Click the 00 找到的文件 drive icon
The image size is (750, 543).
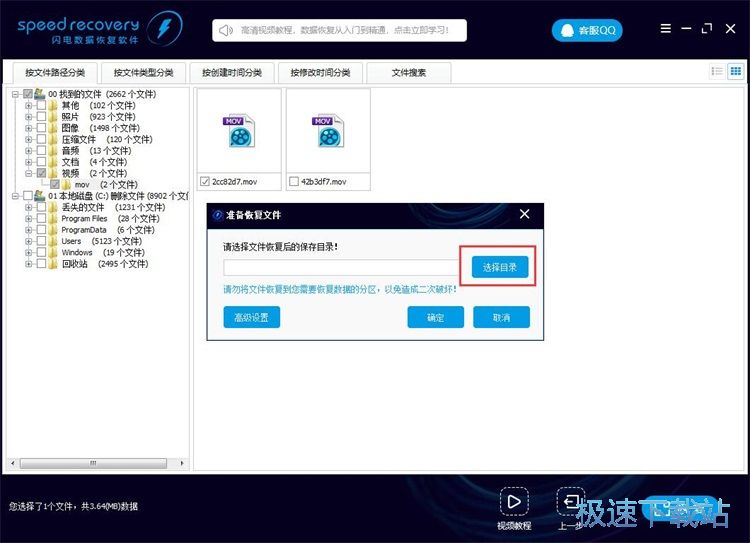(x=40, y=94)
